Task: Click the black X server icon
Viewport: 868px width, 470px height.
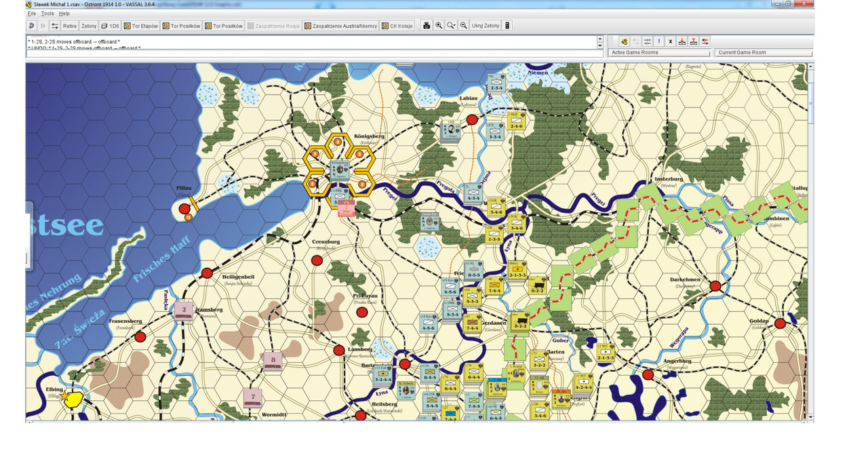Action: pyautogui.click(x=671, y=41)
